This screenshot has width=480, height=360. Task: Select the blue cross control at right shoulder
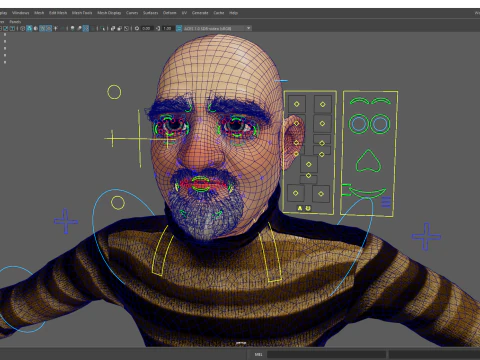pos(426,237)
